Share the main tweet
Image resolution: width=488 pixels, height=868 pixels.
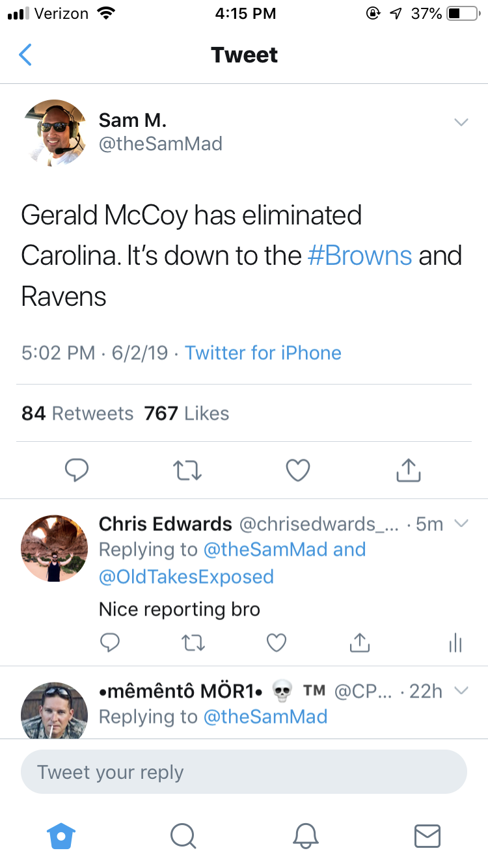pos(409,469)
